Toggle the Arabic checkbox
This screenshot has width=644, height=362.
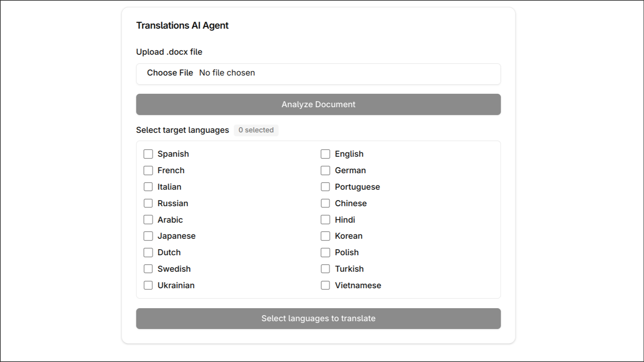[148, 220]
